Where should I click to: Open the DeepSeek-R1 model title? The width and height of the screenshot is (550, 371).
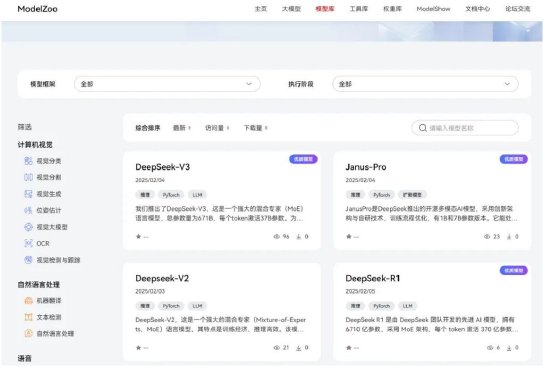373,278
